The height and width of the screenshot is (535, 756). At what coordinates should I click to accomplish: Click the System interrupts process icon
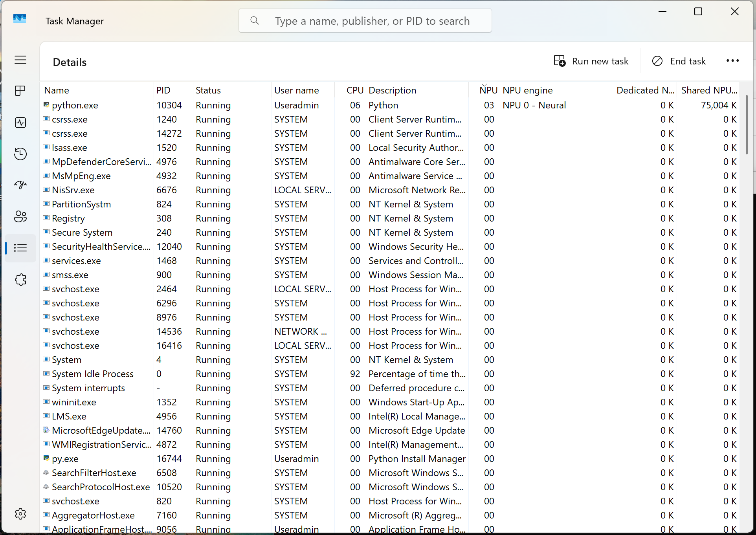coord(46,388)
